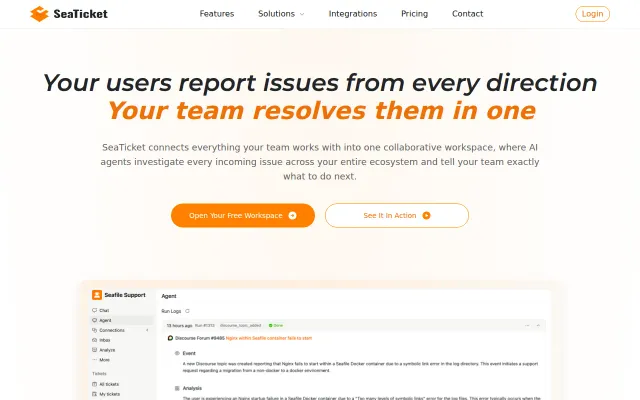This screenshot has height=400, width=640.
Task: Click the "Seafile Support" workspace title
Action: point(125,295)
